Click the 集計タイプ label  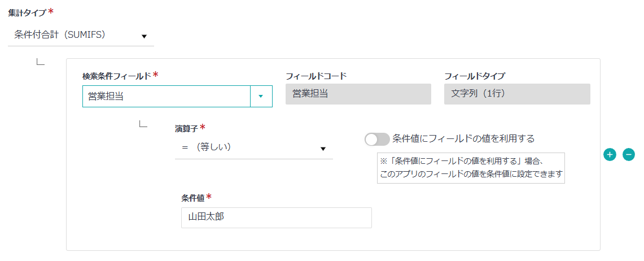click(27, 12)
